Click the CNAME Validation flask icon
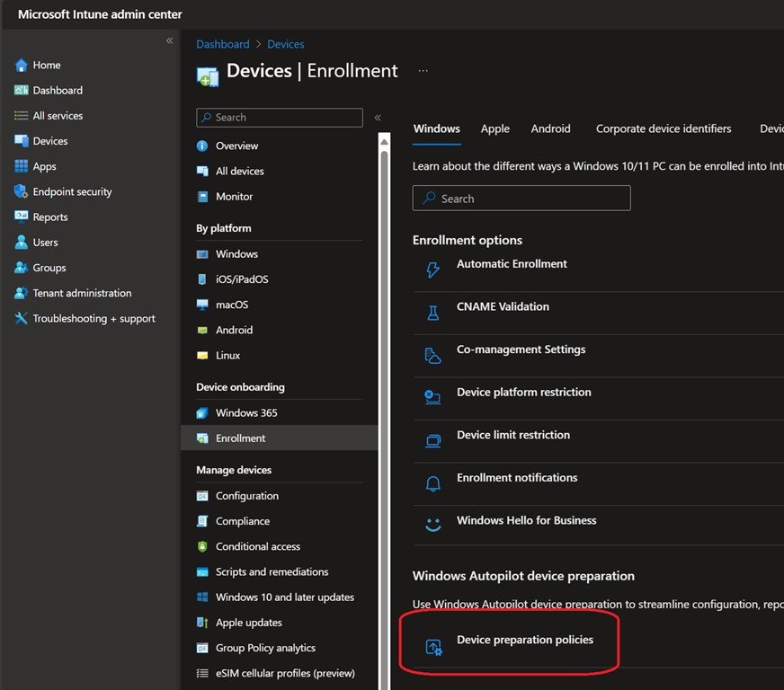The height and width of the screenshot is (690, 784). click(432, 313)
